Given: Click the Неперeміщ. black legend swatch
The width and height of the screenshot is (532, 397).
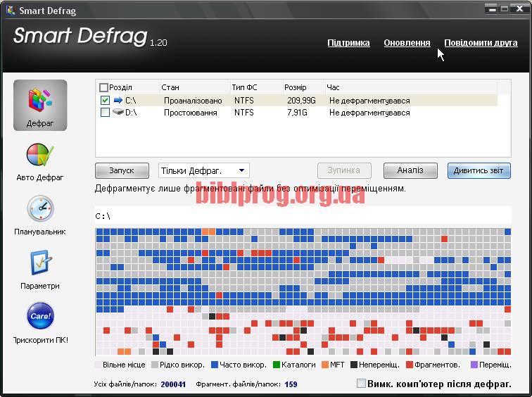Looking at the screenshot, I should coord(354,365).
